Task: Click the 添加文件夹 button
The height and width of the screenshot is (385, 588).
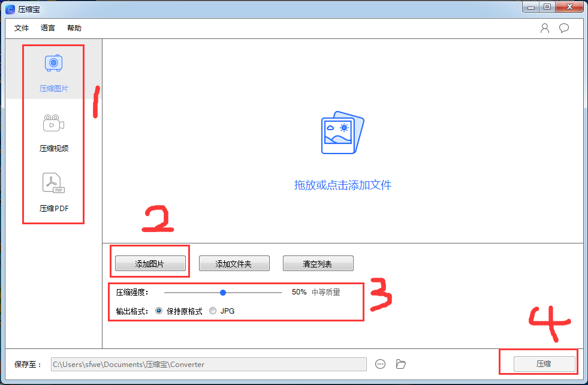Action: pyautogui.click(x=234, y=263)
